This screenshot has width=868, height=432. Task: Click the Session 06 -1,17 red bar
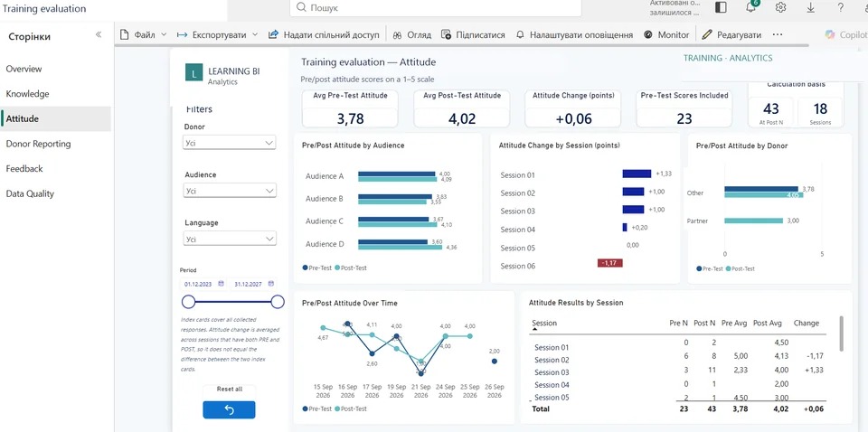610,263
